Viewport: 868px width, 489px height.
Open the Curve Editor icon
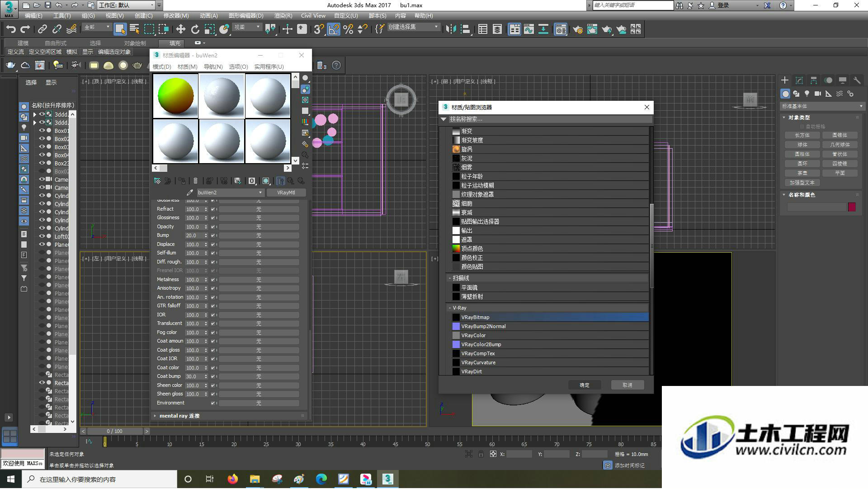tap(529, 29)
